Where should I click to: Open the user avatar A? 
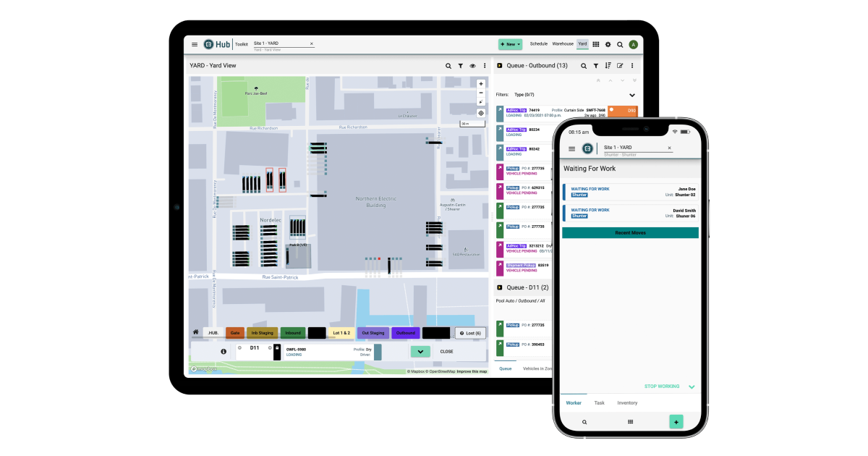click(x=633, y=44)
